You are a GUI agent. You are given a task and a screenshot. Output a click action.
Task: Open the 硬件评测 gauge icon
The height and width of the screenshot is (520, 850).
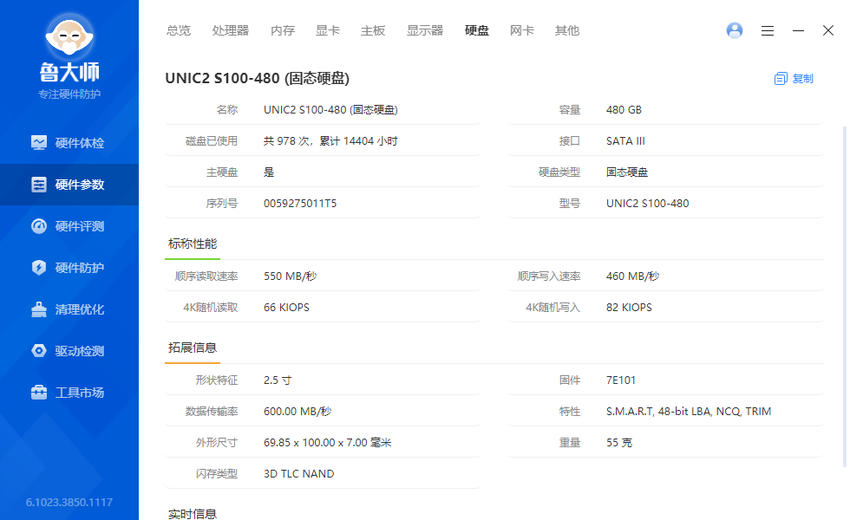(39, 226)
